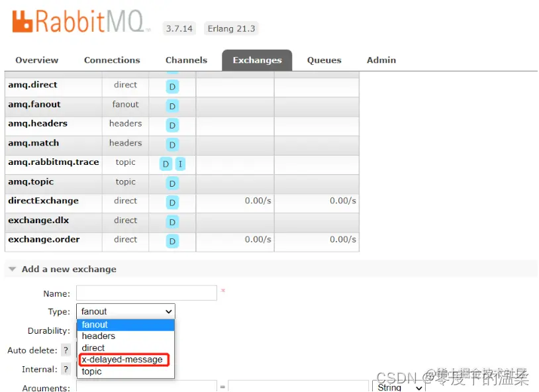Open the Overview tab
This screenshot has height=392, width=539.
(37, 60)
